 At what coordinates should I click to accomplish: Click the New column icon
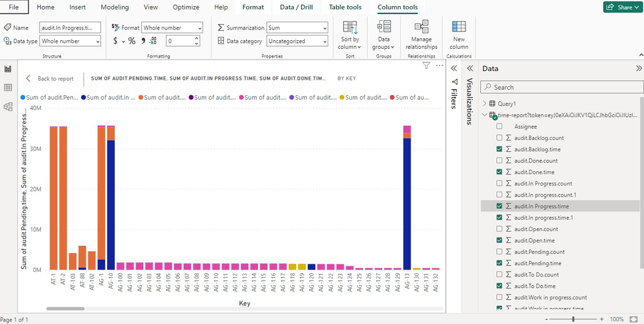click(x=459, y=27)
